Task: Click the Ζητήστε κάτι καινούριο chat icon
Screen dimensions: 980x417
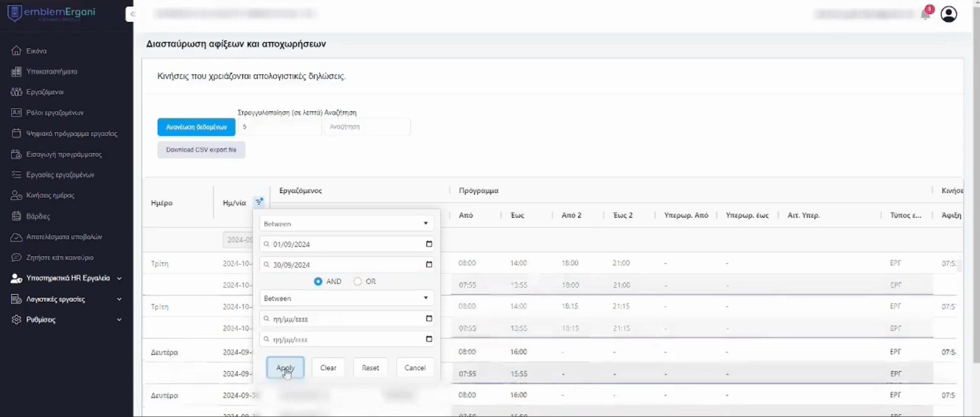Action: click(x=16, y=258)
